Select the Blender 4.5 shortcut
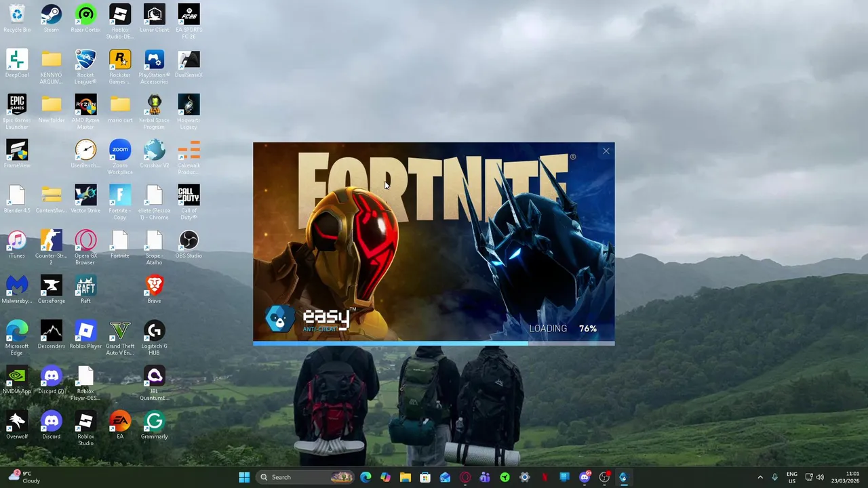This screenshot has height=488, width=868. pos(17,200)
